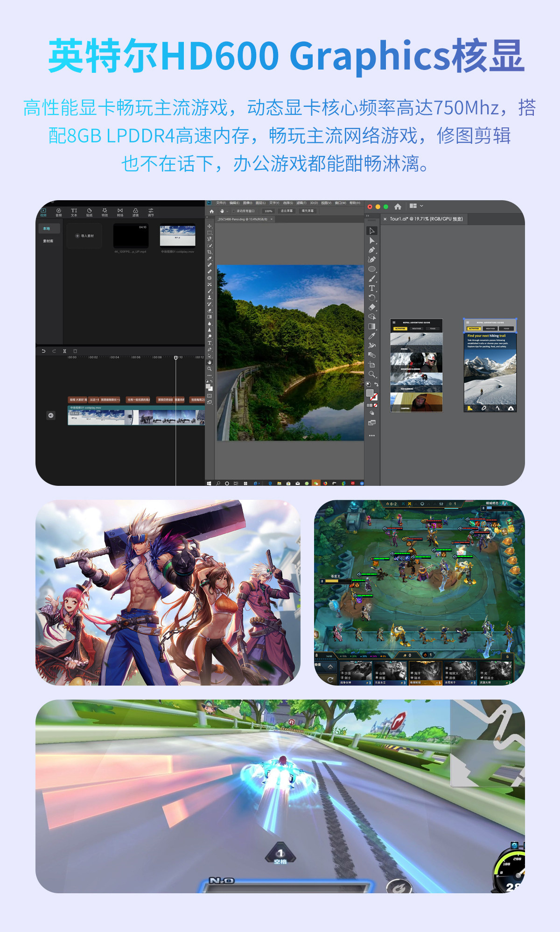Select Illustrator Direct Selection tool
Screen dimensions: 560x932
click(372, 241)
